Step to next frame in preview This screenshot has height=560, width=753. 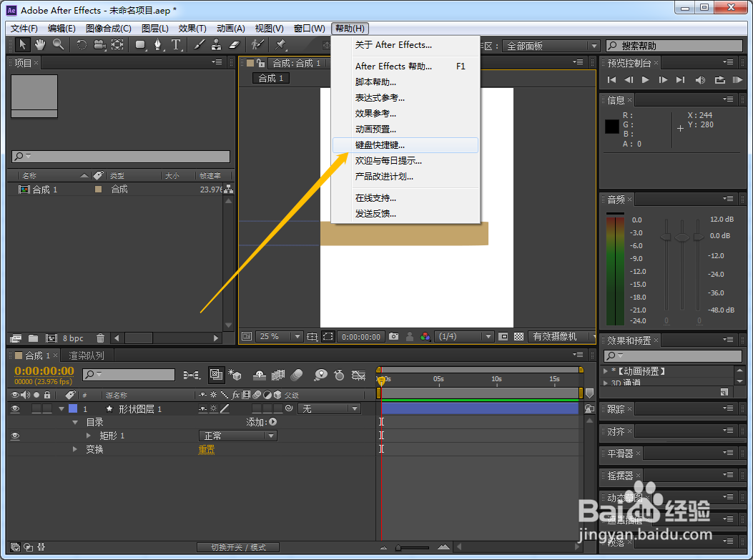tap(663, 79)
